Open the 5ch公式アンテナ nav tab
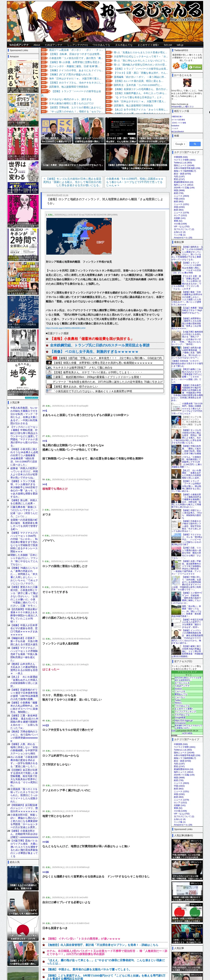 19,45
